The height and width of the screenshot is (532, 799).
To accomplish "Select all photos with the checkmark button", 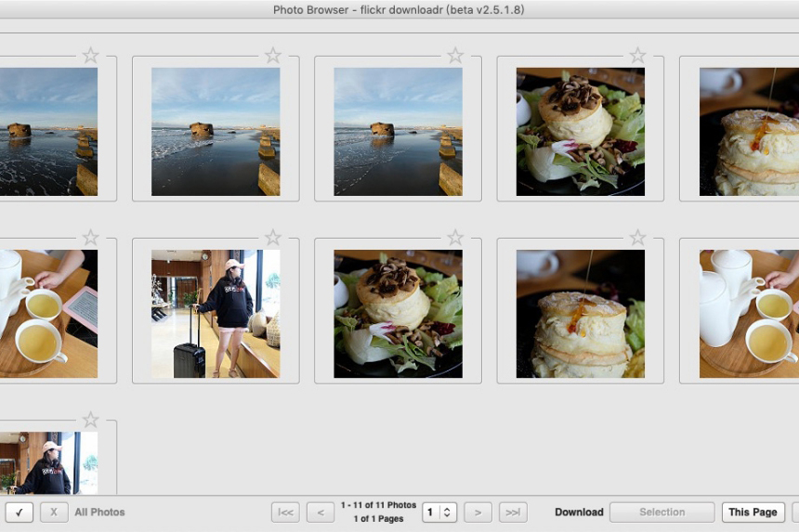I will pyautogui.click(x=20, y=513).
